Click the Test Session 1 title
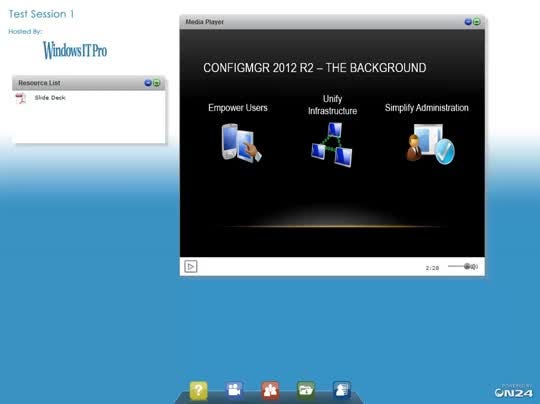The height and width of the screenshot is (404, 540). point(41,14)
